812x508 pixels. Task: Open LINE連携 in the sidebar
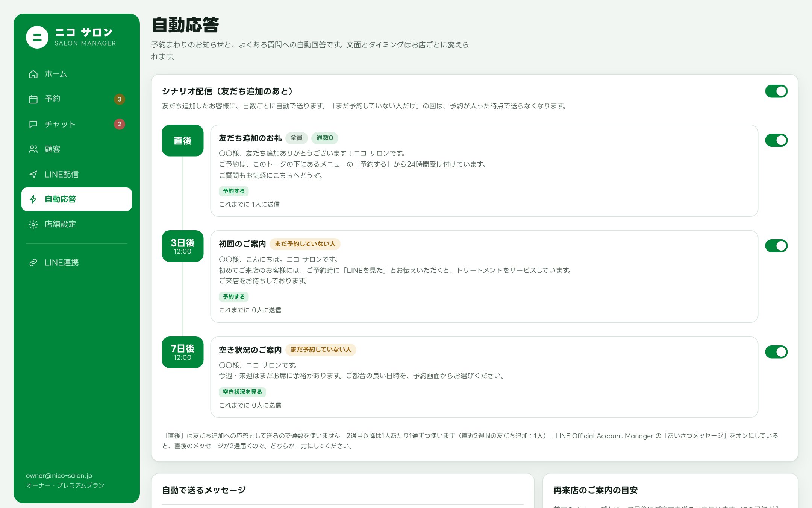coord(77,262)
